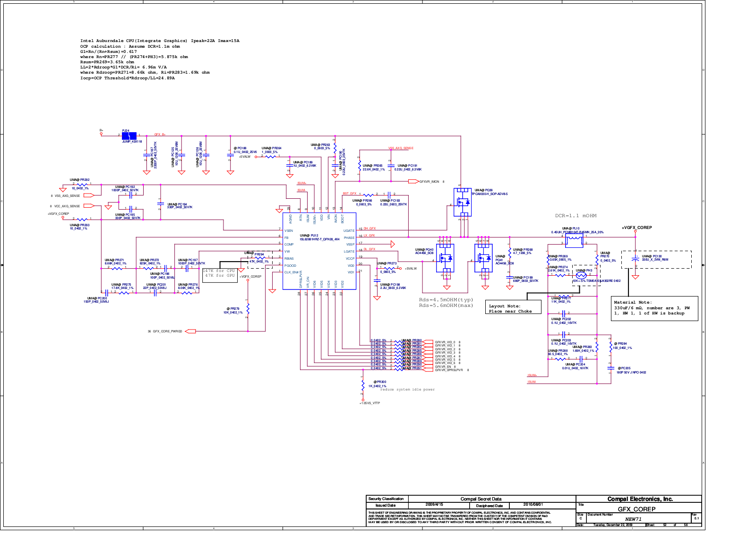
Task: Click 'Compal Electronics, Inc.' in title block
Action: [640, 499]
